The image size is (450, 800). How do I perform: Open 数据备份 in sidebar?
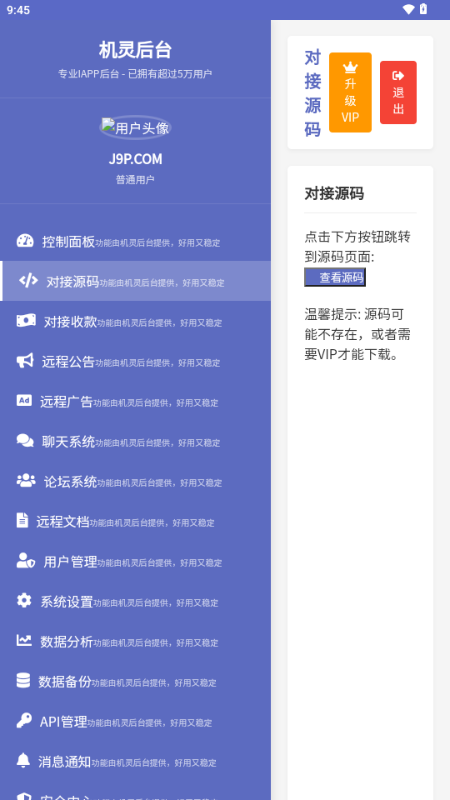(135, 680)
